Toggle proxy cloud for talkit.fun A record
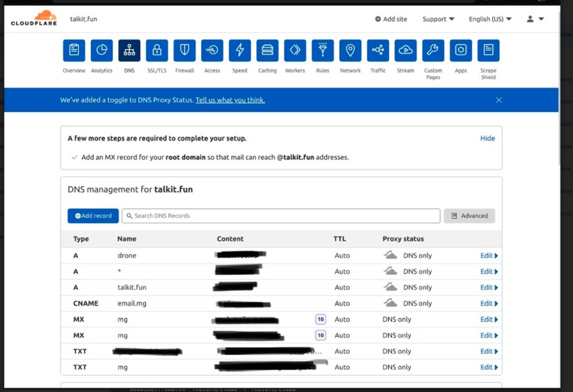573x392 pixels. point(390,287)
